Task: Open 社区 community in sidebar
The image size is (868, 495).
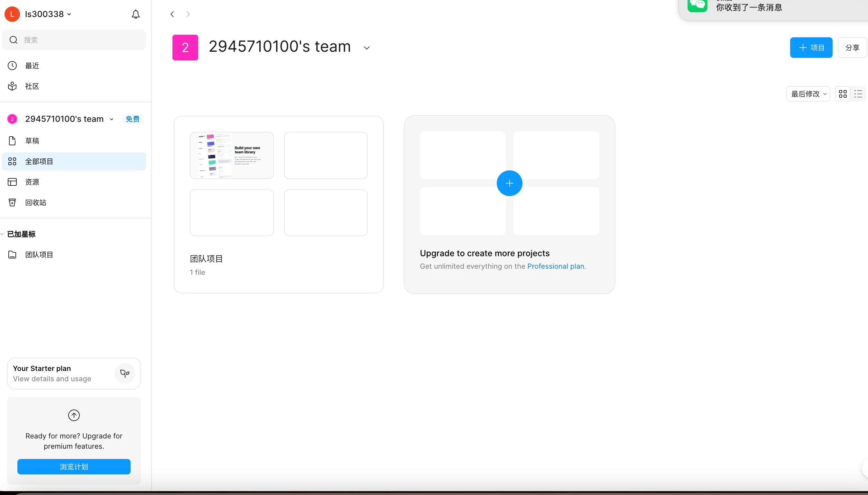Action: click(x=32, y=86)
